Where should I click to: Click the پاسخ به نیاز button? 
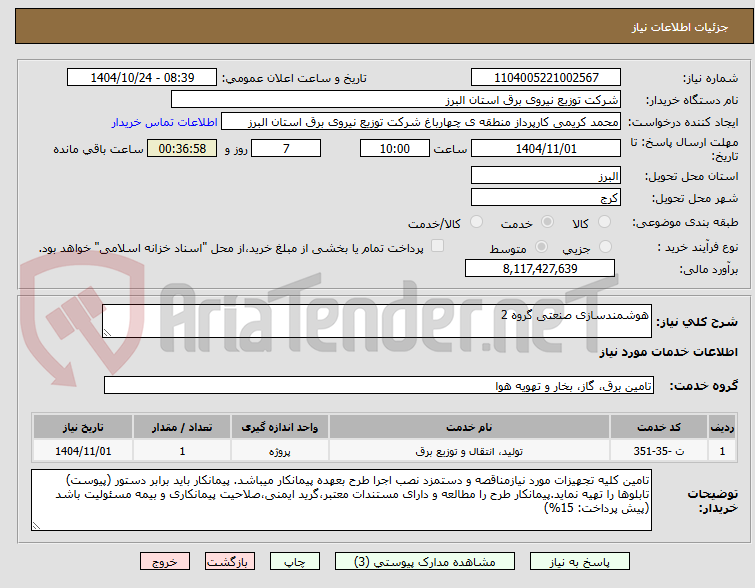(580, 562)
